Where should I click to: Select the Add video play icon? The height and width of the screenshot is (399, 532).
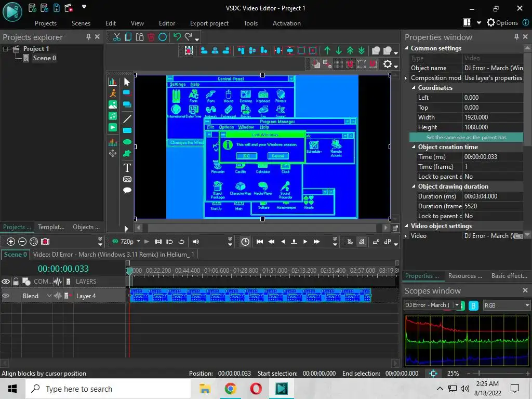click(x=113, y=128)
